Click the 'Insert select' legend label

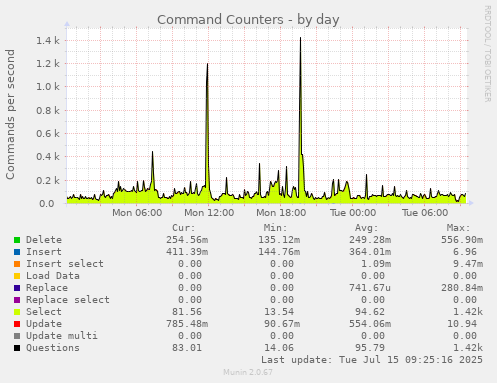[x=65, y=264]
